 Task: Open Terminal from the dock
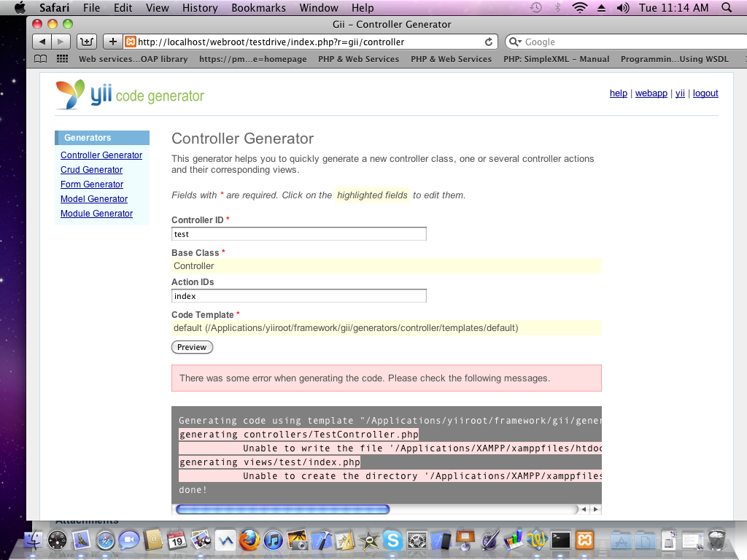click(560, 540)
